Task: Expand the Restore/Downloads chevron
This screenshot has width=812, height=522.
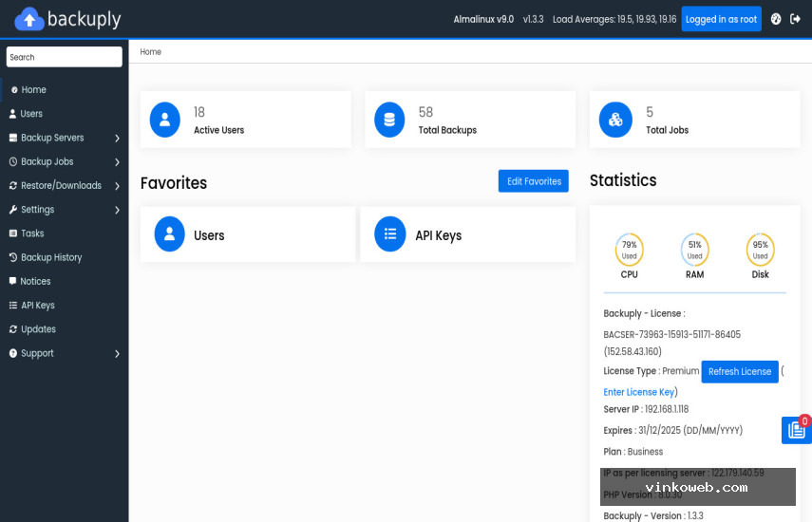Action: [x=117, y=186]
